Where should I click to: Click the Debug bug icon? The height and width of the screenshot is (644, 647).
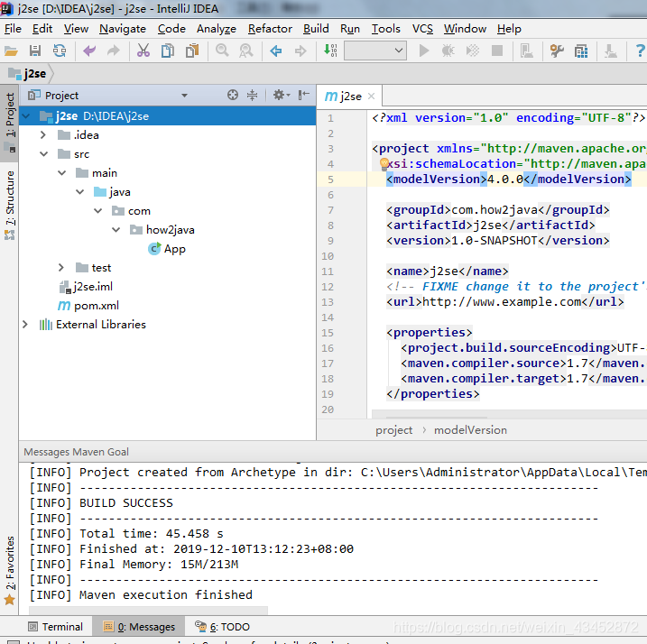(448, 51)
